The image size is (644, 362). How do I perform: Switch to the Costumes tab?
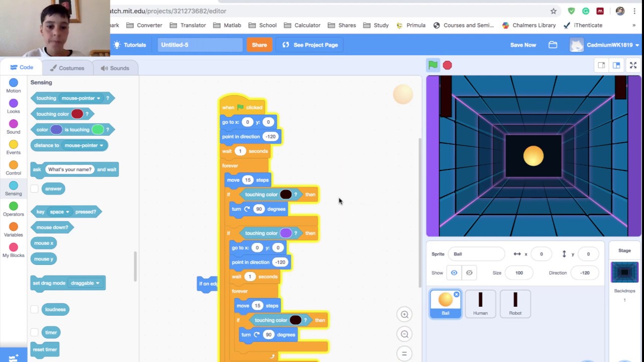pos(67,68)
